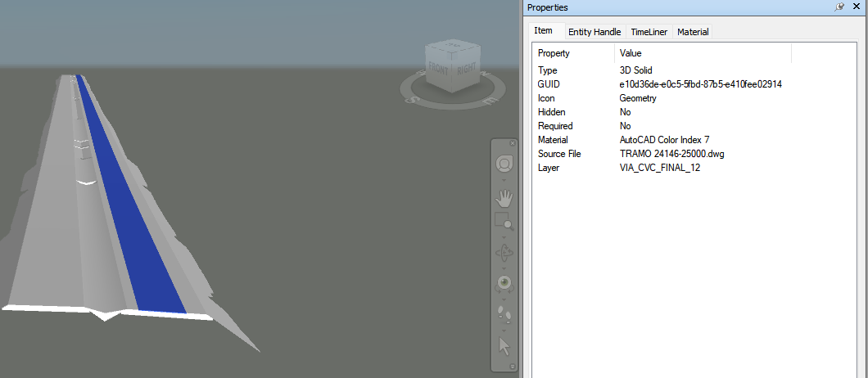868x378 pixels.
Task: Activate the Look Around eye tool
Action: coord(504,285)
